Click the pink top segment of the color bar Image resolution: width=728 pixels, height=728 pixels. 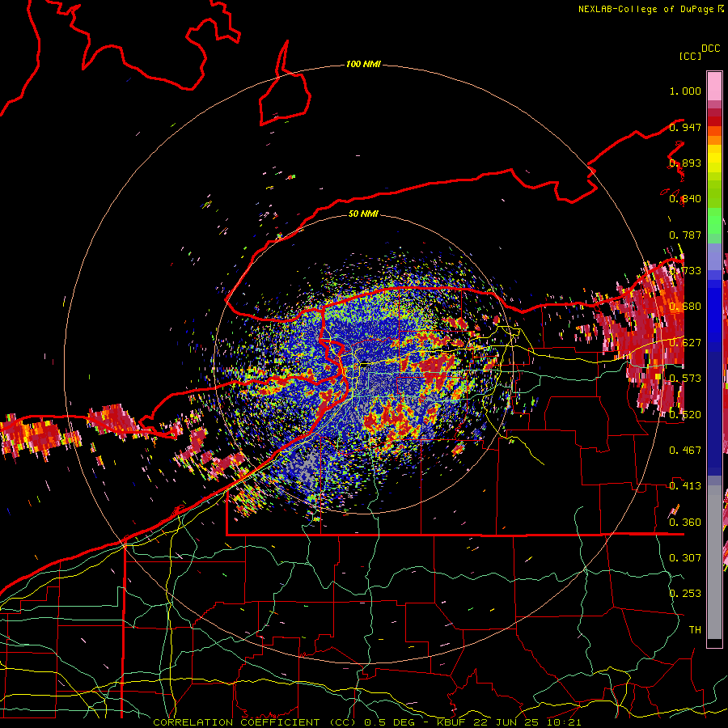(x=714, y=86)
